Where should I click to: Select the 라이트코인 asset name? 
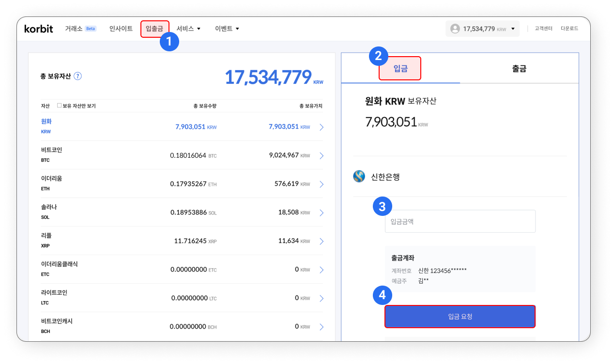click(x=54, y=293)
